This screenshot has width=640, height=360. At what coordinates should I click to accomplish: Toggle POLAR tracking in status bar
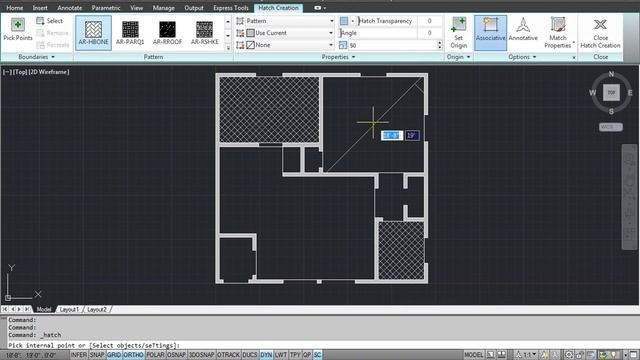(155, 355)
